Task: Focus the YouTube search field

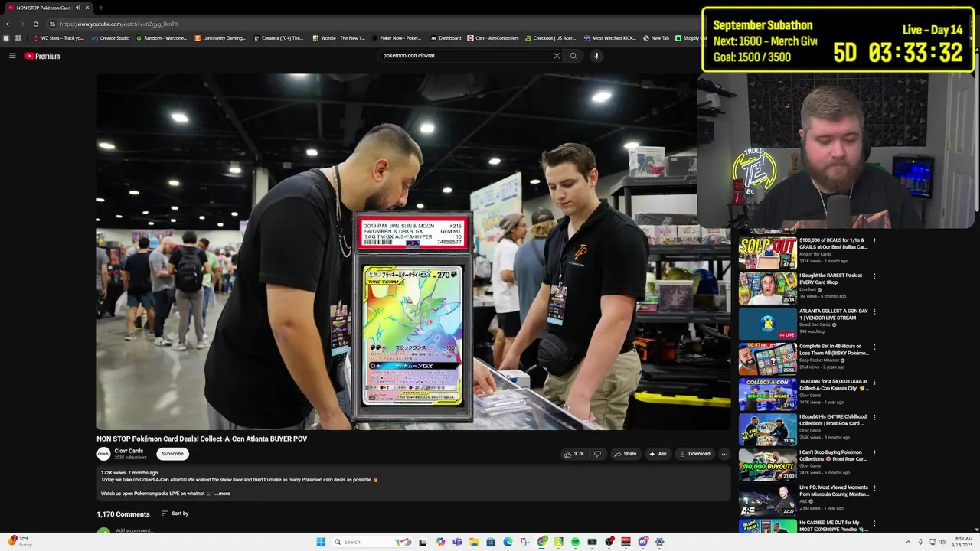Action: (x=465, y=56)
